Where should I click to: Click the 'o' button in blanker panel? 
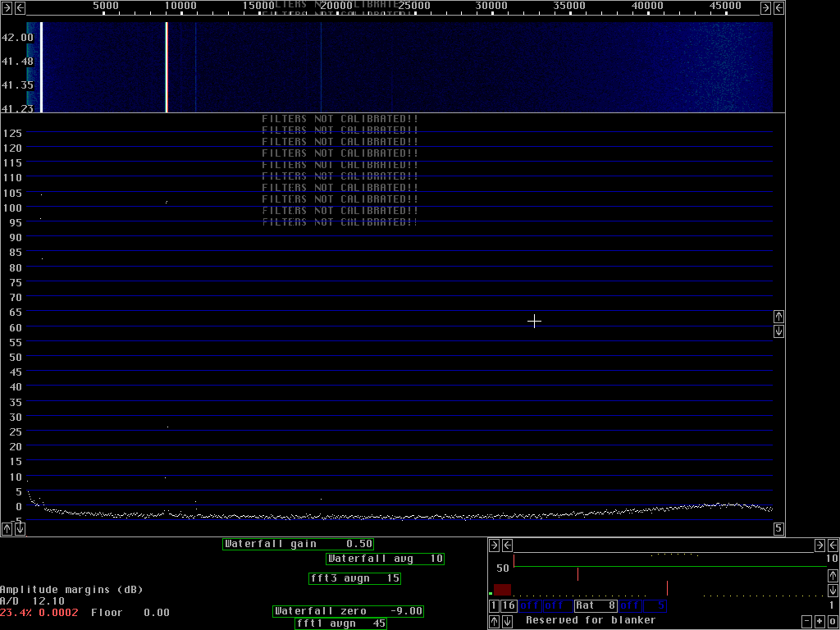click(833, 622)
